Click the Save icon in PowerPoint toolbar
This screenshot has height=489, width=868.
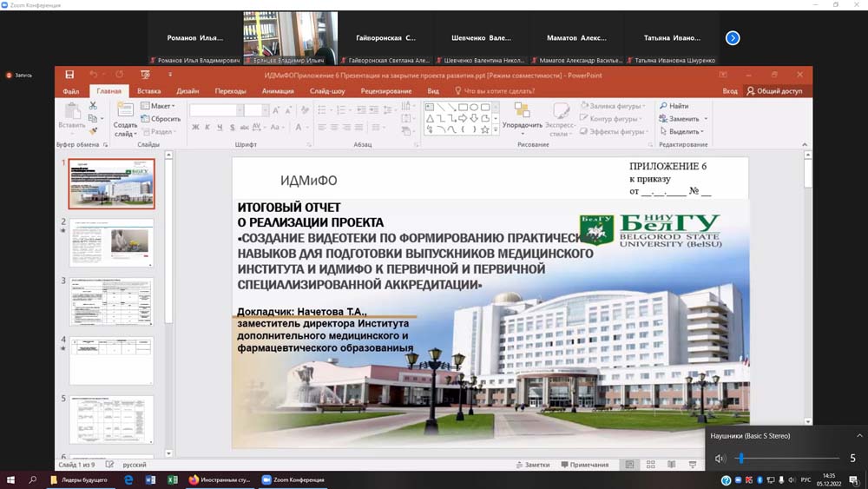[69, 76]
